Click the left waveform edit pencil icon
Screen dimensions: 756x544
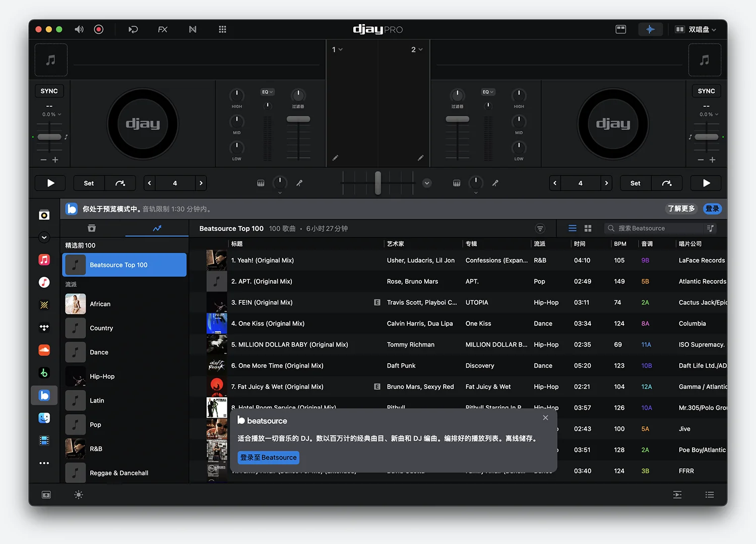click(335, 158)
